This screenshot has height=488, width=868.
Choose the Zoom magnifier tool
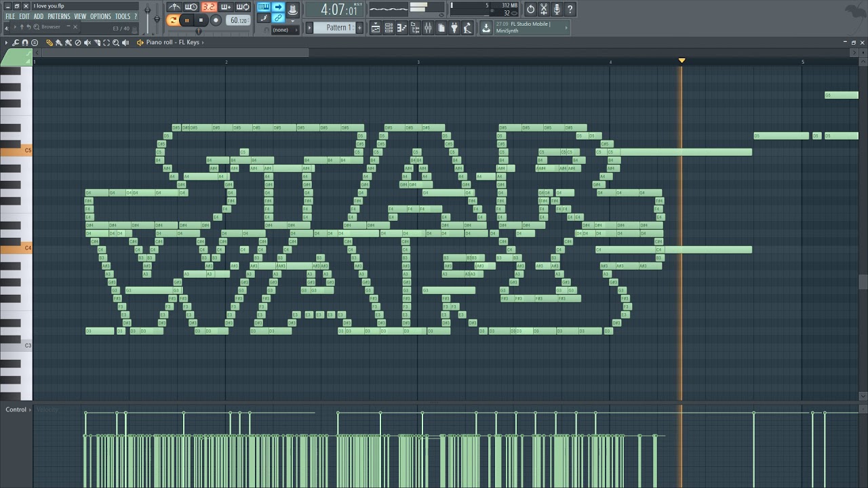(116, 43)
